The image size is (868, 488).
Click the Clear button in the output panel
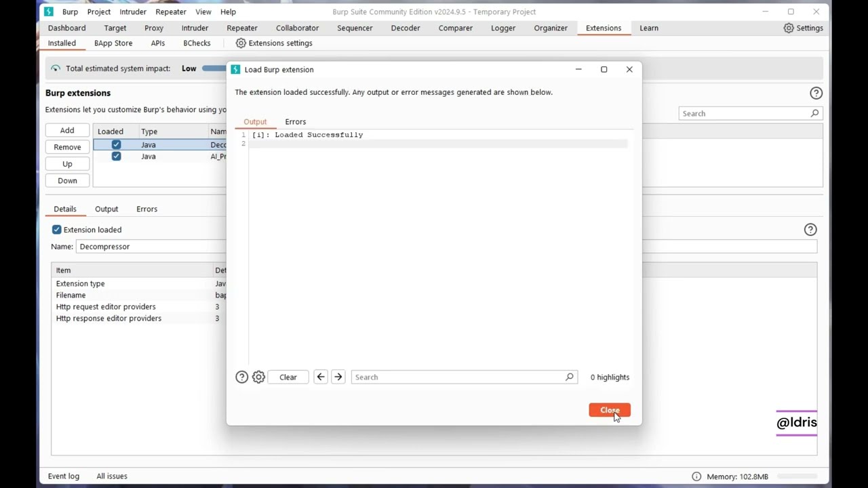[x=288, y=377]
